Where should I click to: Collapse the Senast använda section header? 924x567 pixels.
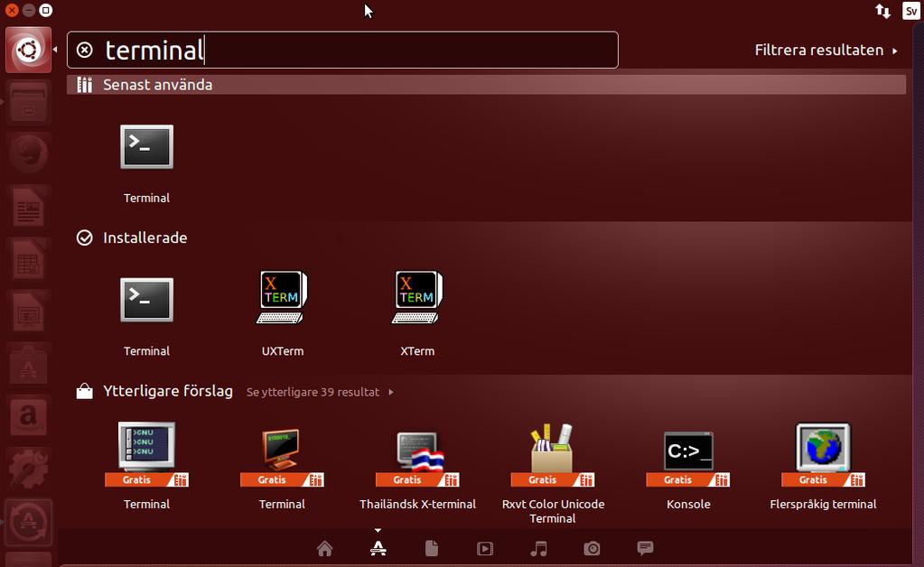486,85
